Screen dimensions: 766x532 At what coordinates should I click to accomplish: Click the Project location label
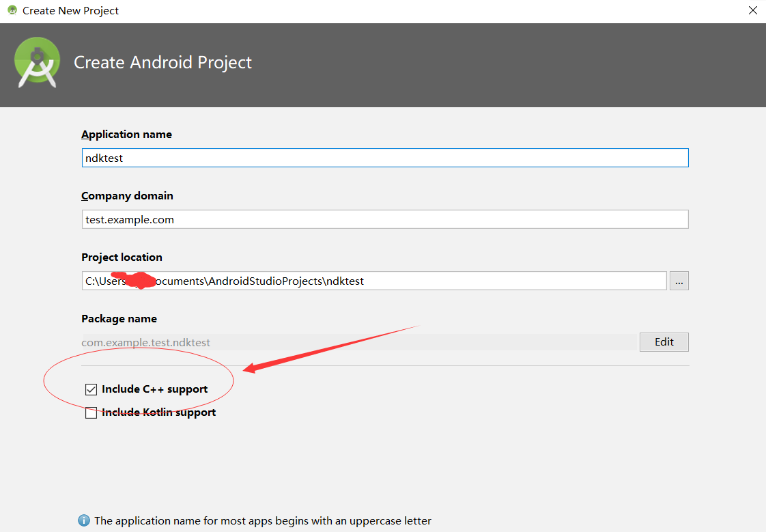tap(122, 257)
